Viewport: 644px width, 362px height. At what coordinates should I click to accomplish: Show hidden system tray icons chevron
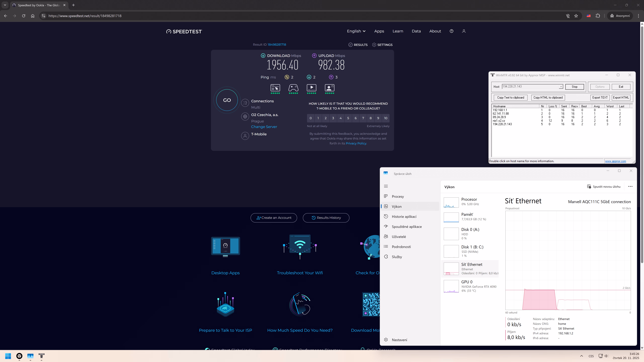pos(581,356)
